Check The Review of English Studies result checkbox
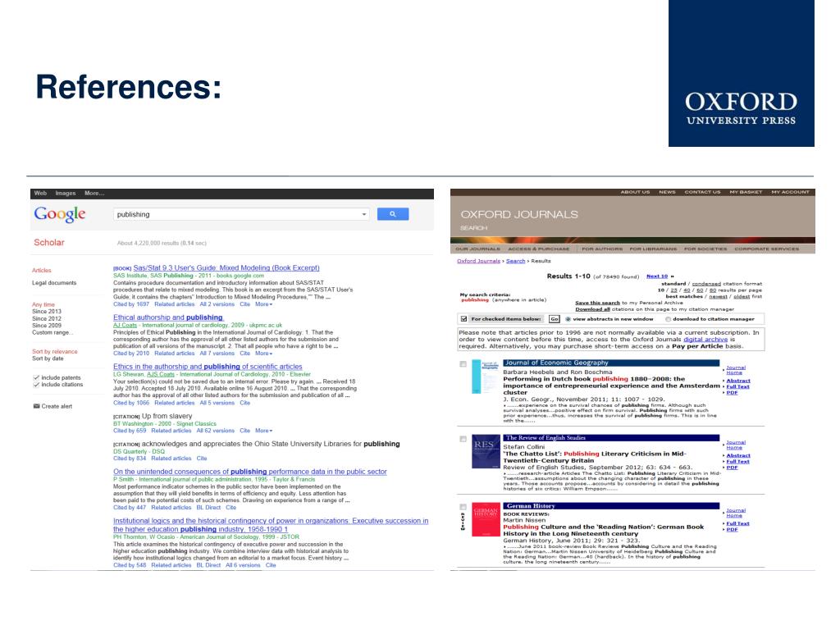The width and height of the screenshot is (840, 630). (x=463, y=440)
